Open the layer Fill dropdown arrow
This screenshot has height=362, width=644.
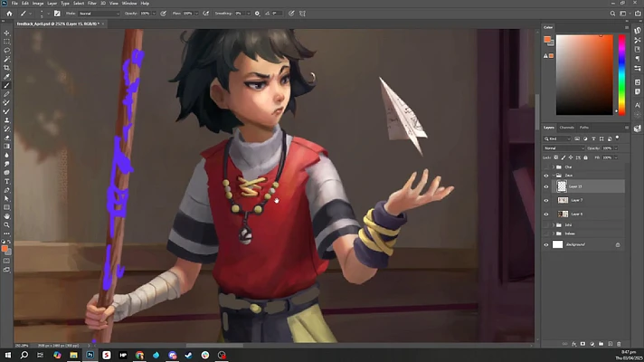[616, 157]
